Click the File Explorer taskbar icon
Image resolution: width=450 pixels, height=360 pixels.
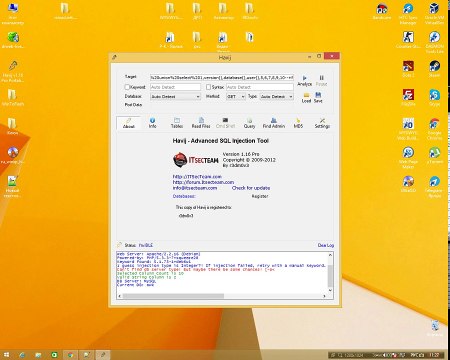[x=38, y=355]
